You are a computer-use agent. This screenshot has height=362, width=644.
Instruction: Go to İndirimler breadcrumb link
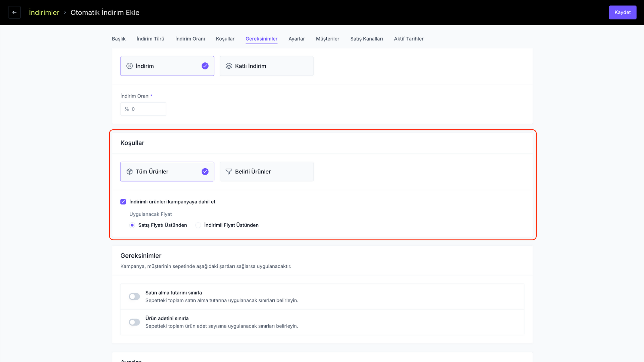tap(44, 12)
